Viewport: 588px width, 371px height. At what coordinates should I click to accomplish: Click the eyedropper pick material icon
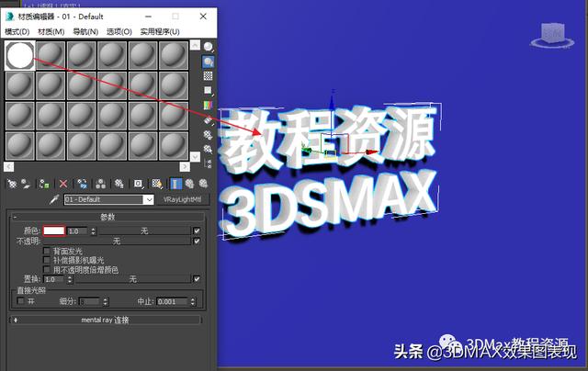[55, 199]
